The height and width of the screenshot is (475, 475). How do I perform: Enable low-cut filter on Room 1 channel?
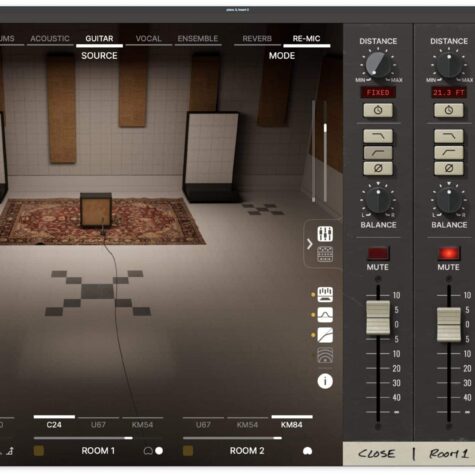click(449, 152)
